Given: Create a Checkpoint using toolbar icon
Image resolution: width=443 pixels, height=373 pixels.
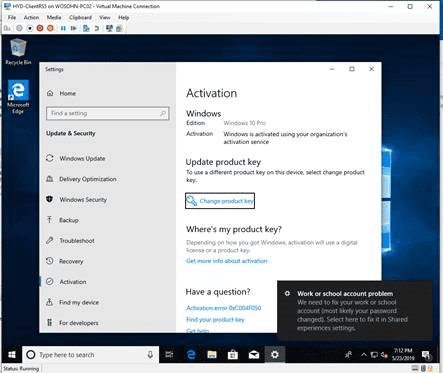Looking at the screenshot, I should (86, 28).
